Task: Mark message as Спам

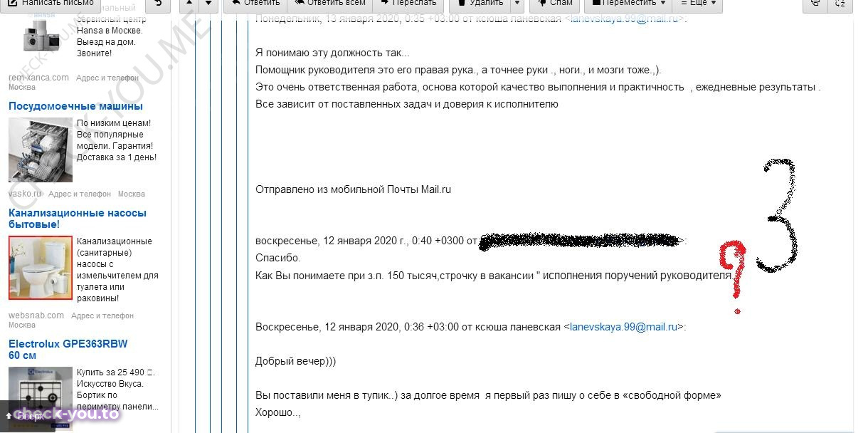Action: pos(554,4)
